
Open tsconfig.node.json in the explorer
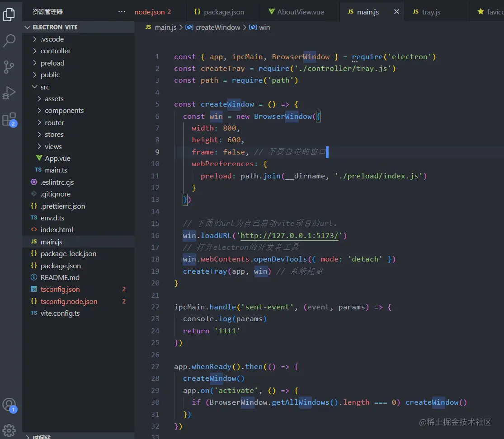(78, 302)
